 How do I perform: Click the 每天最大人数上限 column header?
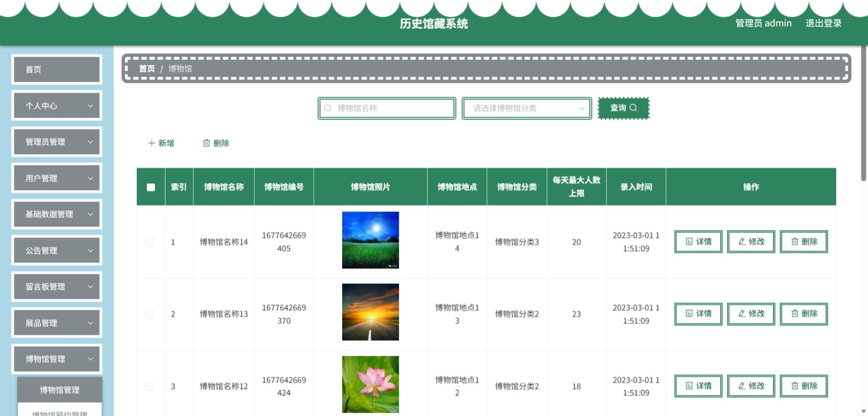(x=577, y=187)
